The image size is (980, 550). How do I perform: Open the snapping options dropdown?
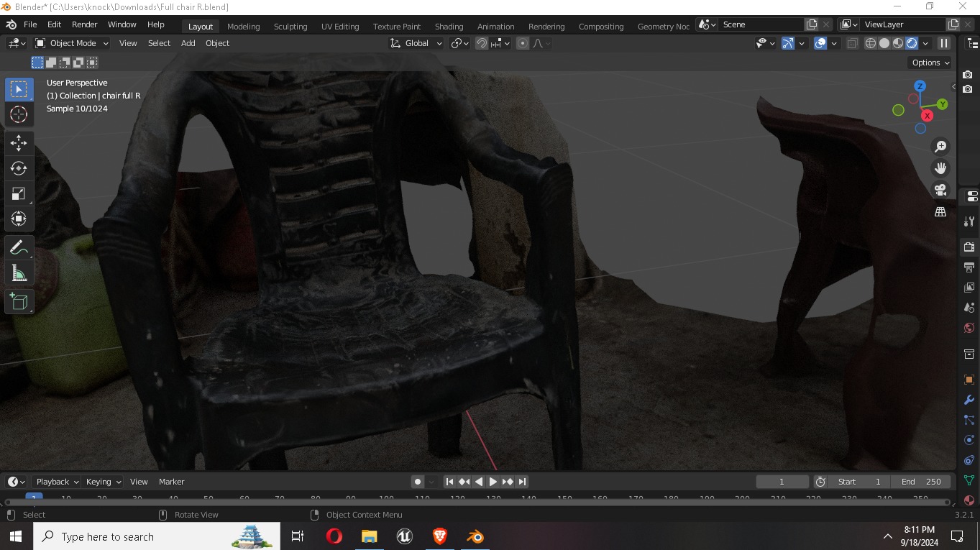[x=500, y=43]
